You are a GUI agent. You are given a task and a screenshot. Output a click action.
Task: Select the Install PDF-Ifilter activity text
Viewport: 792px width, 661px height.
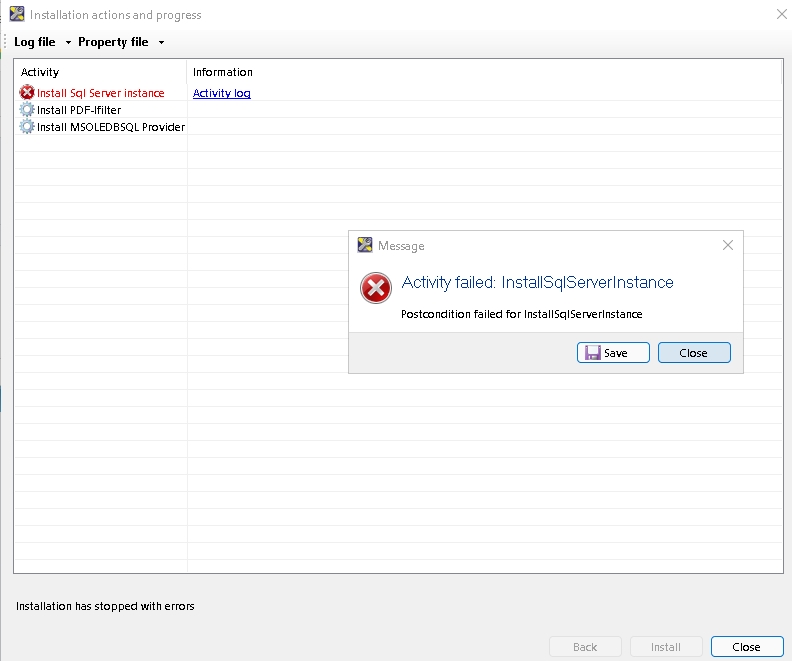79,110
